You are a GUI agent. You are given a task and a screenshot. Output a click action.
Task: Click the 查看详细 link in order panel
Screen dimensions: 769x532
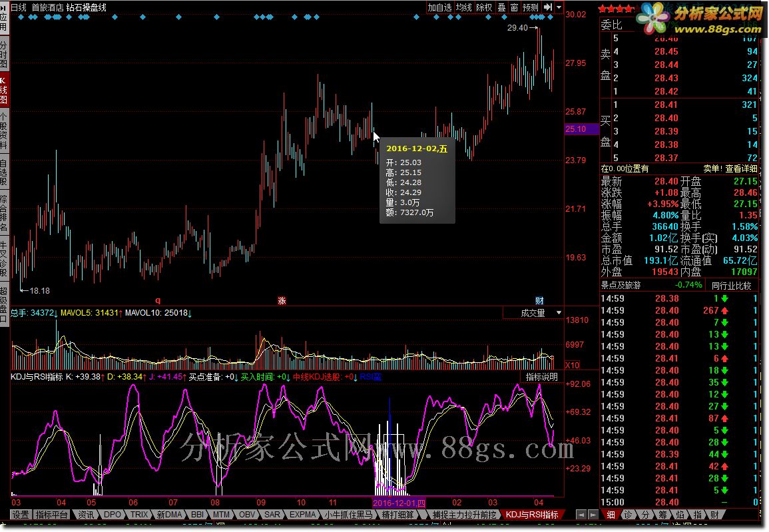coord(740,168)
